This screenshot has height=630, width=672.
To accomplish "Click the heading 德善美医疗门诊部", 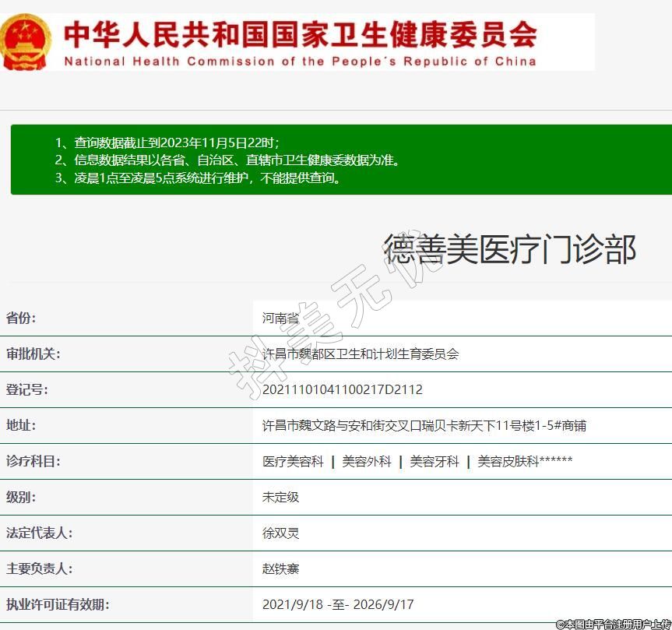I will pos(510,249).
